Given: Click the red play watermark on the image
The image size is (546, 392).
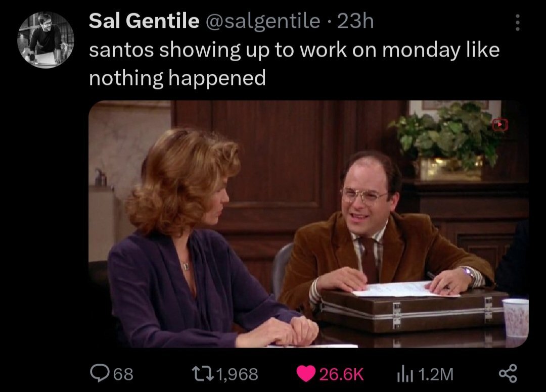Looking at the screenshot, I should pos(499,124).
